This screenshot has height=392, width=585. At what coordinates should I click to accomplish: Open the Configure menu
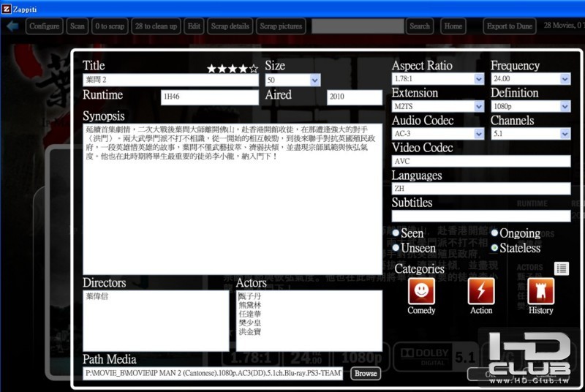(x=45, y=26)
